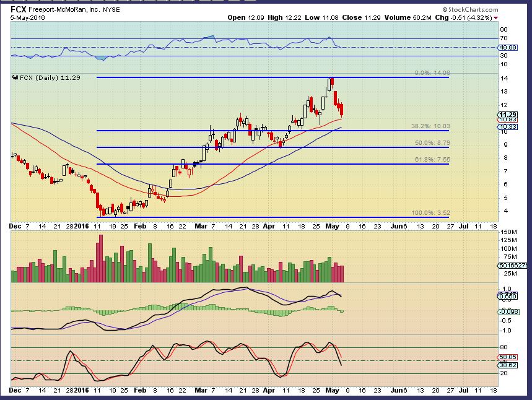Image resolution: width=532 pixels, height=400 pixels.
Task: Click the Fibonacci label 0.0%: 14.06
Action: pos(432,73)
